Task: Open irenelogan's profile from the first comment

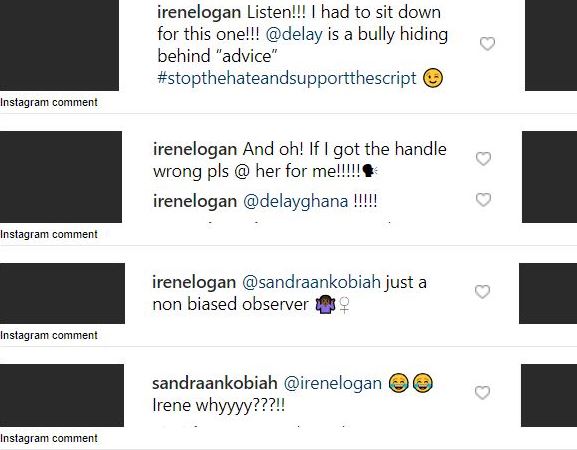Action: 199,13
